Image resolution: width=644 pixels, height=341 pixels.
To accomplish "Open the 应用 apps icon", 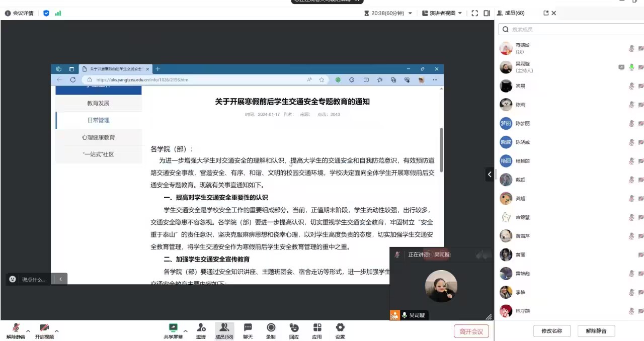I will pyautogui.click(x=317, y=328).
